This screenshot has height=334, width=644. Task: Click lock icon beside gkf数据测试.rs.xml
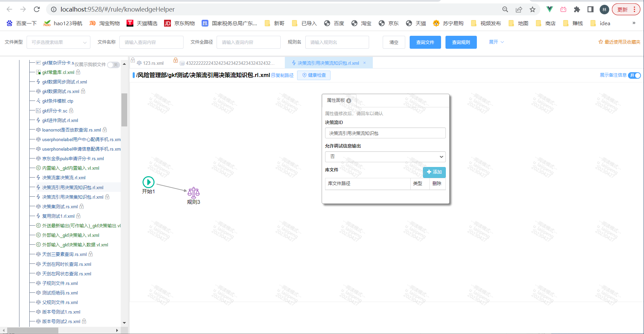pyautogui.click(x=83, y=91)
